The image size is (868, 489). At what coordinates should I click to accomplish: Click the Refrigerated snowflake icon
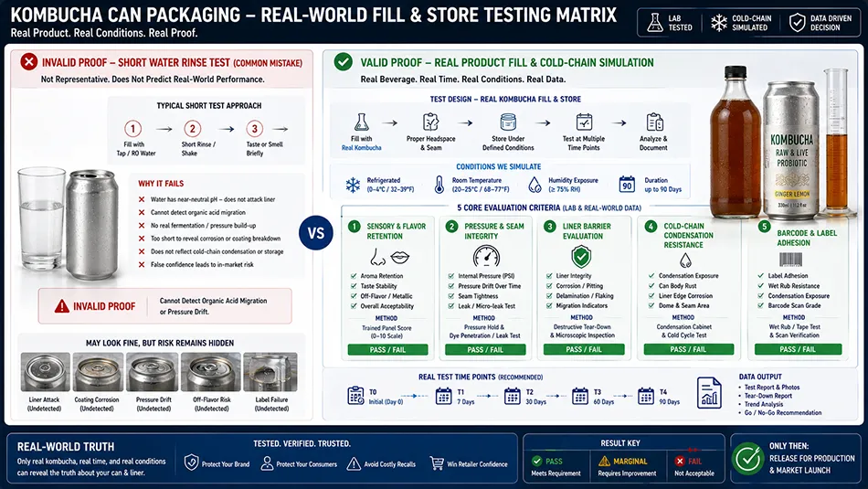click(353, 185)
